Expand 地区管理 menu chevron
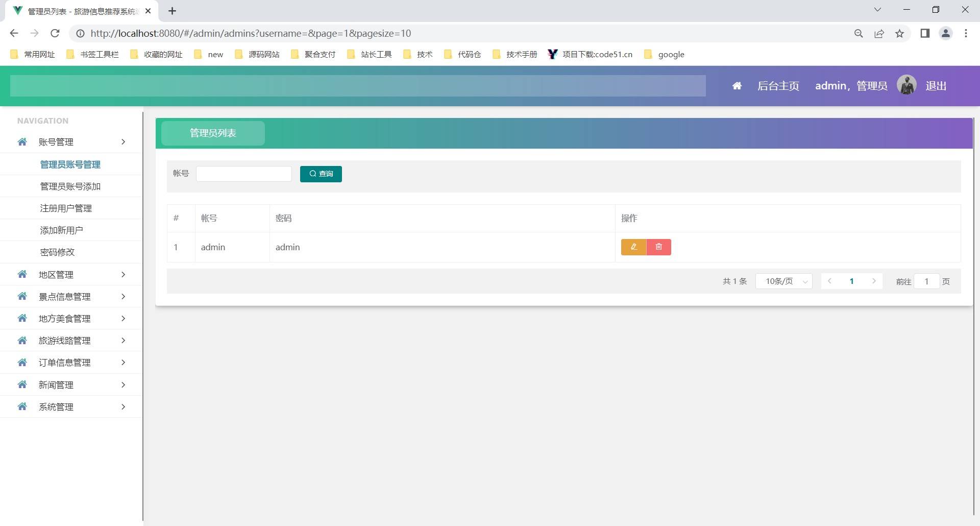 123,274
